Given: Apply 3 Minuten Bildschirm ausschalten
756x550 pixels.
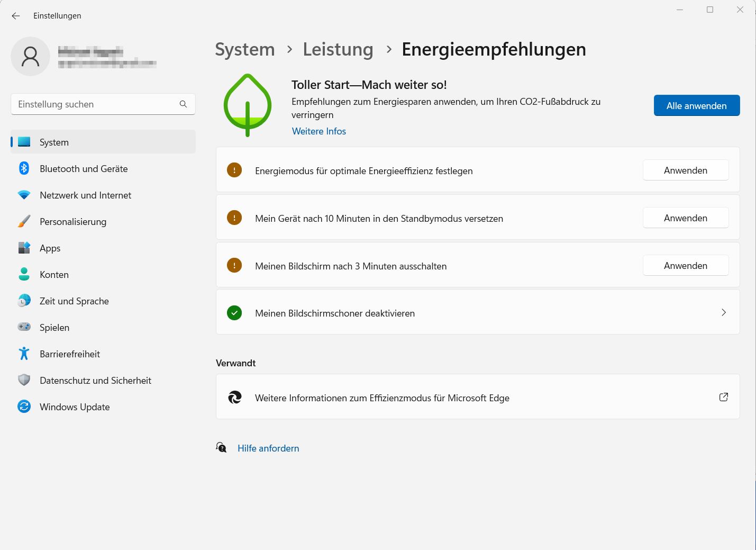Looking at the screenshot, I should point(685,266).
